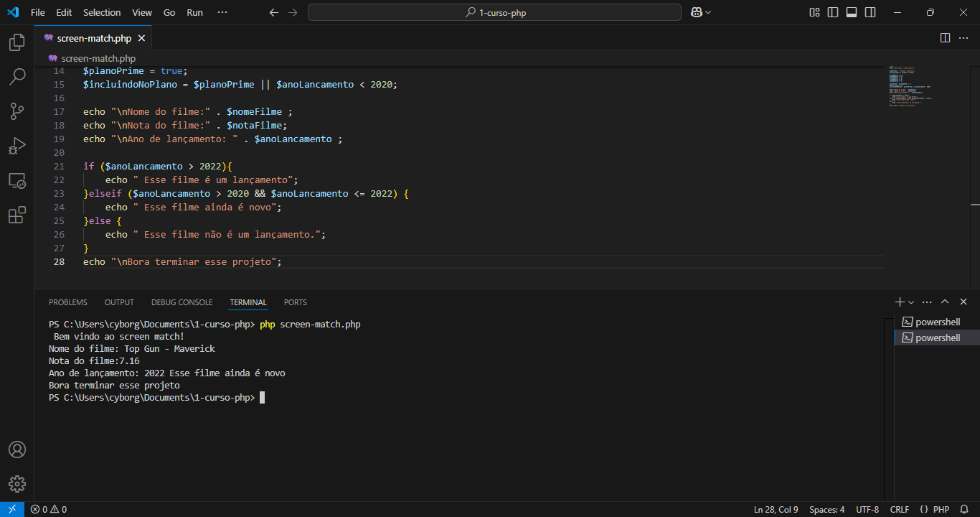Image resolution: width=980 pixels, height=517 pixels.
Task: Close the terminal panel
Action: coord(963,302)
